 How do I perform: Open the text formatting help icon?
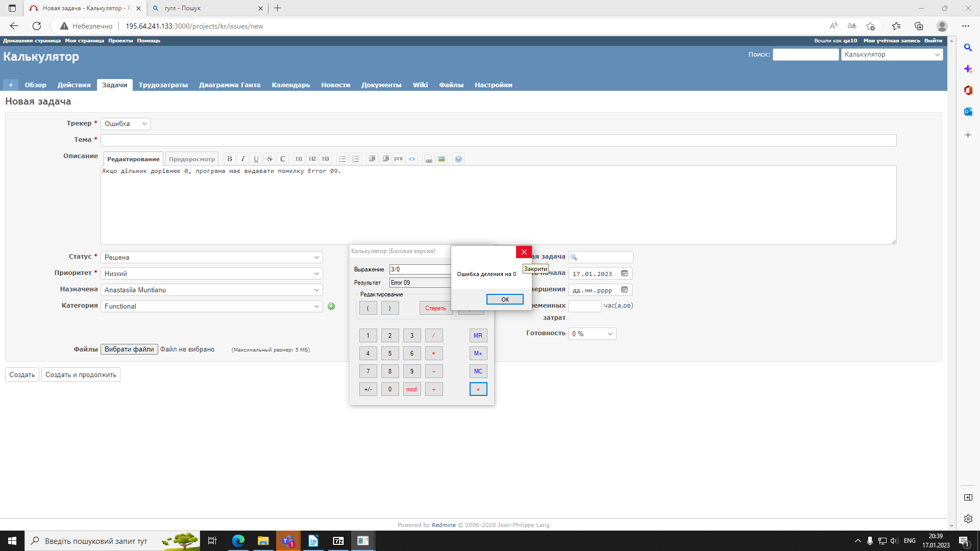pos(458,159)
